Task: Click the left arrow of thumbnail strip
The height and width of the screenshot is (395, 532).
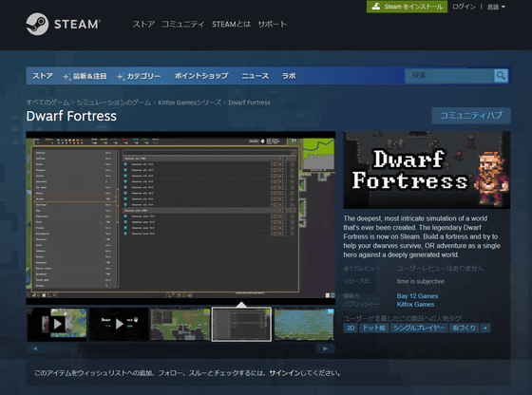Action: click(35, 348)
